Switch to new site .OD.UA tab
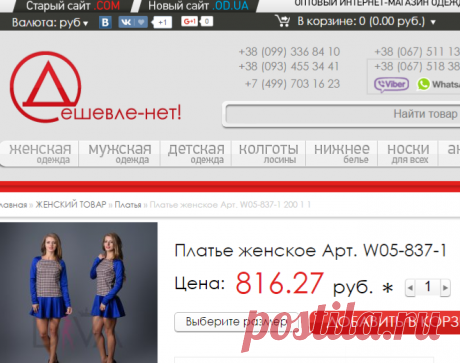This screenshot has height=363, width=460. click(198, 6)
